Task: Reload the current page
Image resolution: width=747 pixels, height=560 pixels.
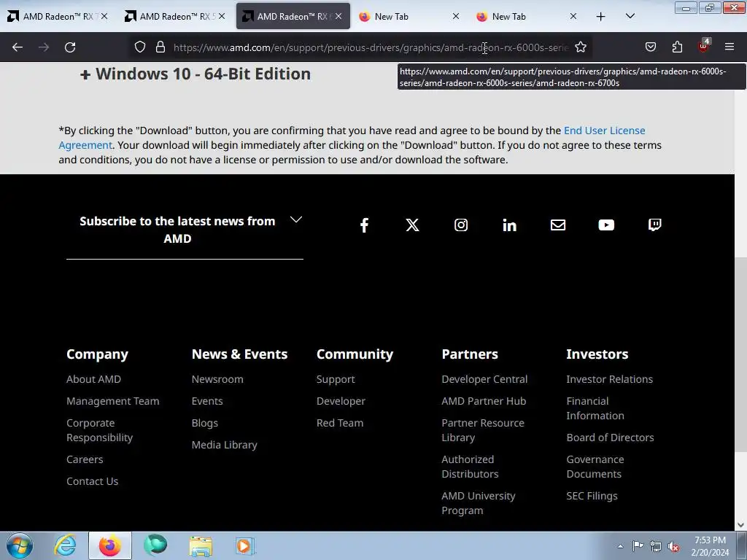Action: (70, 47)
